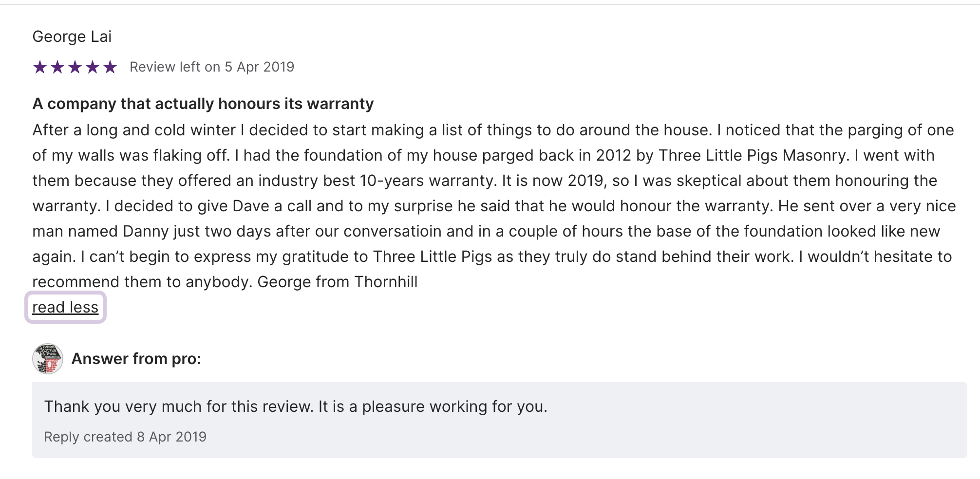Viewport: 980px width, 479px height.
Task: Click the pro's thank-you reply text
Action: [296, 406]
